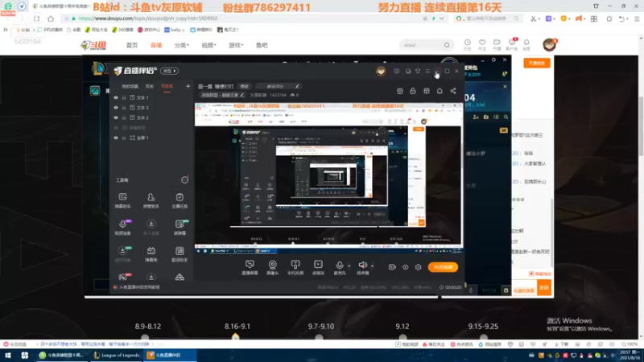Viewport: 644px width, 362px height.
Task: Select 首页 in Douyu navigation
Action: (132, 45)
